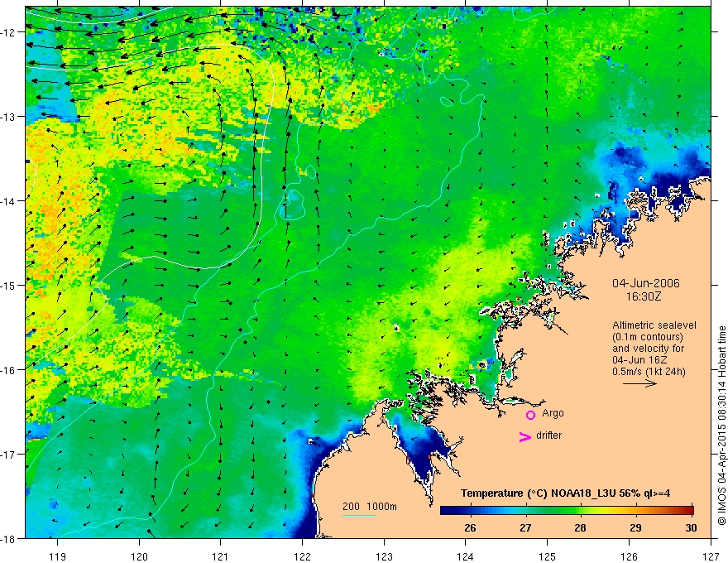Click the 'and velocity for' caption line
The width and height of the screenshot is (728, 563).
click(648, 349)
